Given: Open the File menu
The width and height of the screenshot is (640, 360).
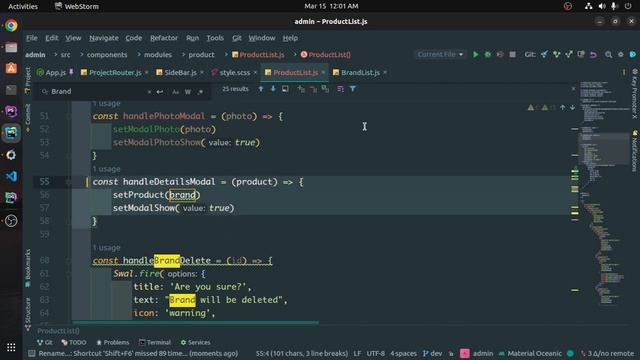Looking at the screenshot, I should (31, 38).
